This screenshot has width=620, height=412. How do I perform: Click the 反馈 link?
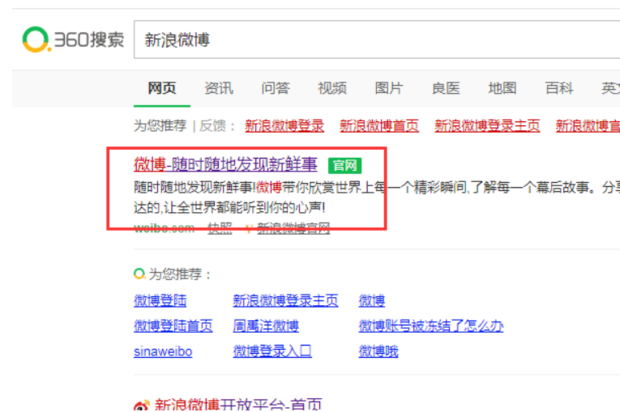pos(213,126)
